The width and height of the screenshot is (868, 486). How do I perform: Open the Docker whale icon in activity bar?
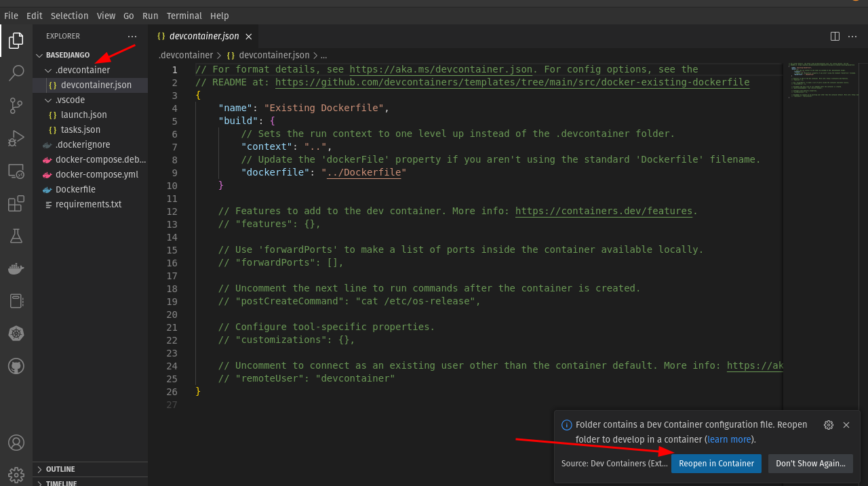click(x=16, y=268)
